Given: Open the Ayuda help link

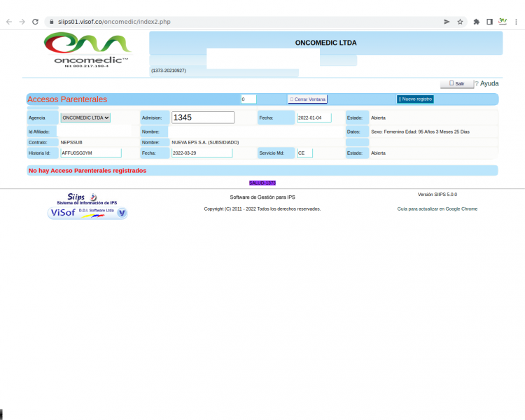Looking at the screenshot, I should point(489,83).
